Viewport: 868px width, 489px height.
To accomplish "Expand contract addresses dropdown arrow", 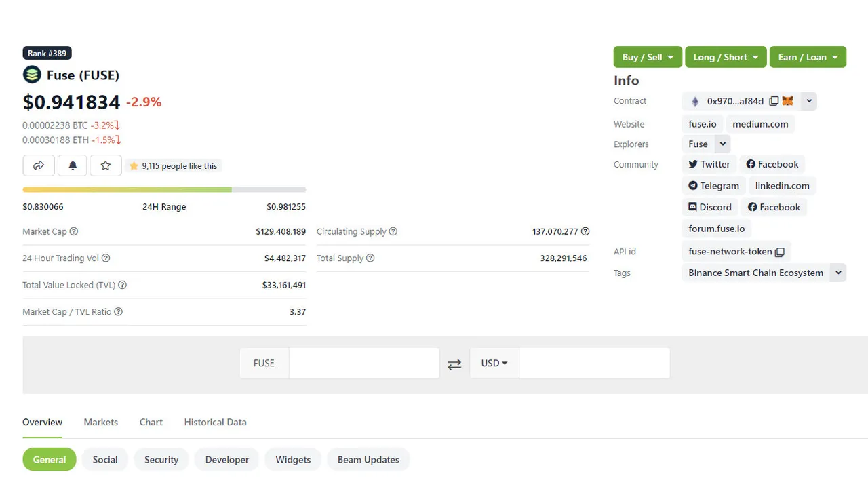I will (809, 101).
